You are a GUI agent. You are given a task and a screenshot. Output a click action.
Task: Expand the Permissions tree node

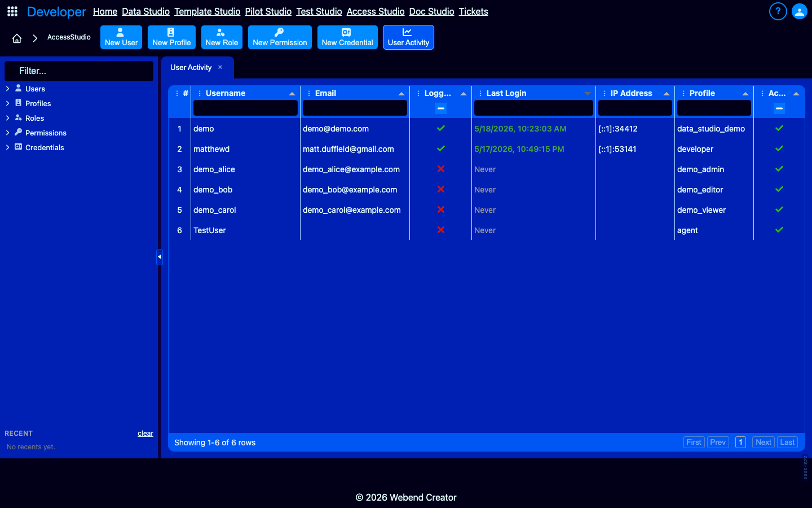coord(7,133)
